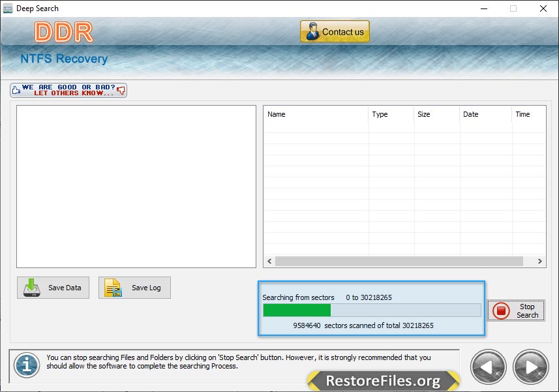Click inside the empty folder tree panel
This screenshot has height=392, width=559.
click(136, 186)
